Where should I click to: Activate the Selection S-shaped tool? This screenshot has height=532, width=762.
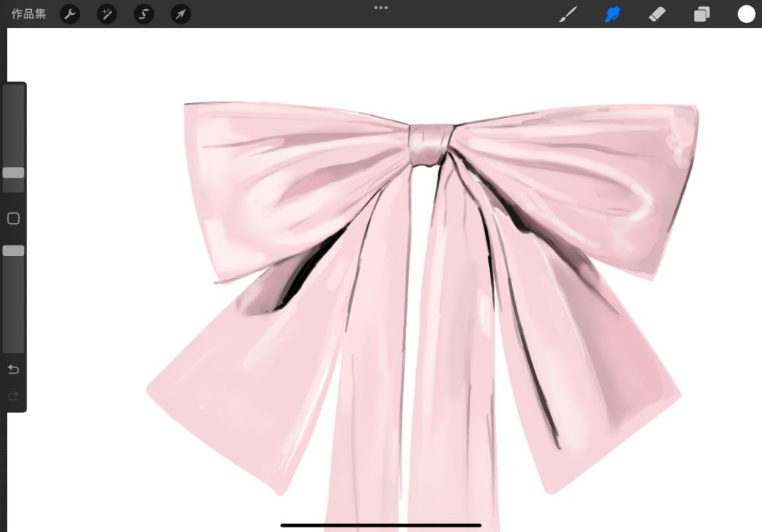144,14
